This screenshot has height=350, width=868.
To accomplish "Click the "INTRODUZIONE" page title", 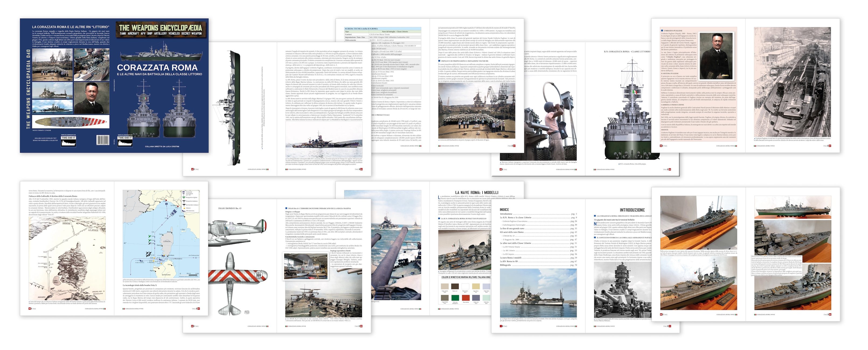I will (x=632, y=210).
